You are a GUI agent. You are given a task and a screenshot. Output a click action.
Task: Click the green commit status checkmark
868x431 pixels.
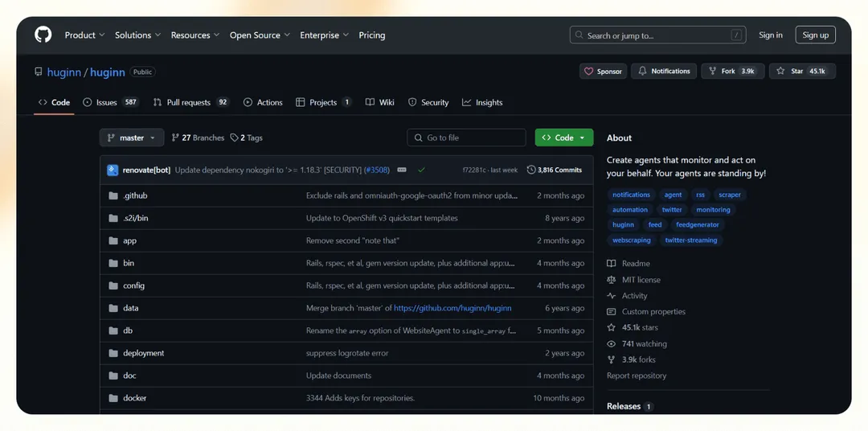coord(421,170)
